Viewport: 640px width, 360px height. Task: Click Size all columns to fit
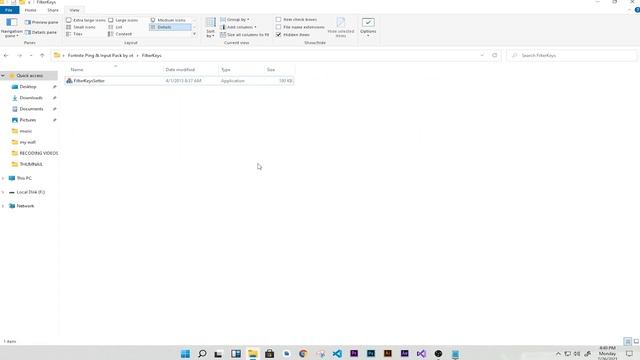(244, 35)
